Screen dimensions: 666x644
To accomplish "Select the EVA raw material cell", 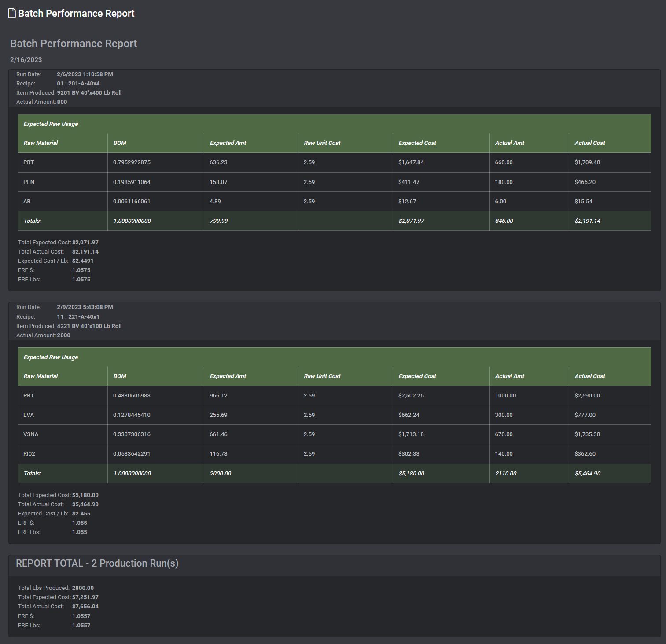I will coord(29,415).
